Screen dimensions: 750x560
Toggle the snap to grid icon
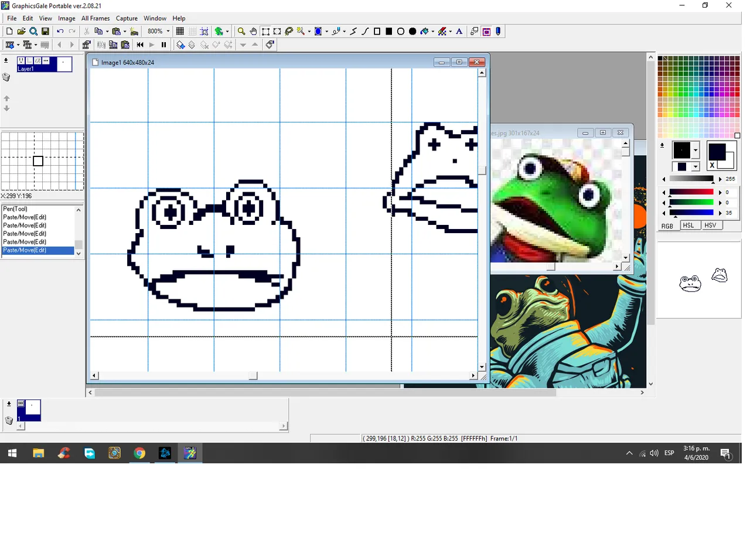pyautogui.click(x=204, y=32)
